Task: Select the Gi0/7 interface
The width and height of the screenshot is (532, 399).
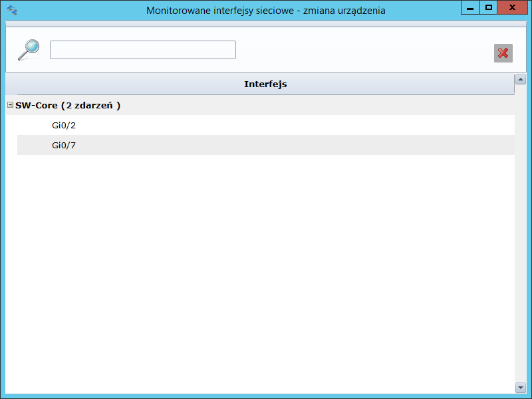Action: coord(64,145)
